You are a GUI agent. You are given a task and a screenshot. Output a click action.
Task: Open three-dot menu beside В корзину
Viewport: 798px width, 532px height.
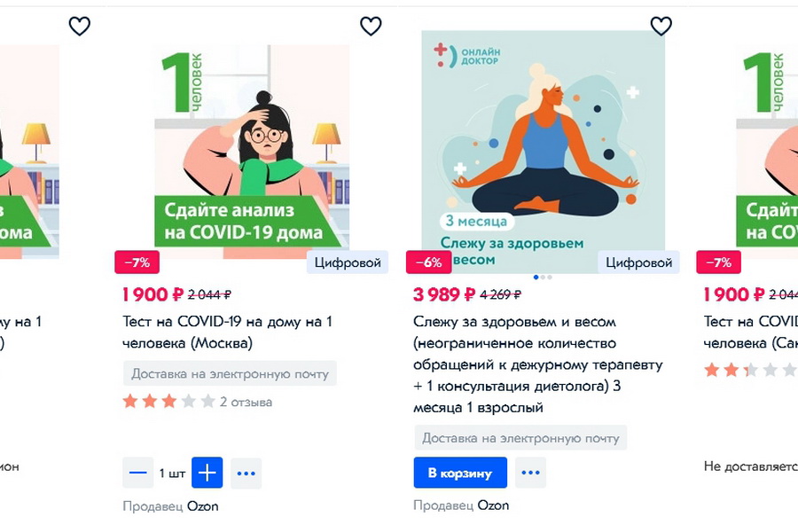click(x=530, y=473)
